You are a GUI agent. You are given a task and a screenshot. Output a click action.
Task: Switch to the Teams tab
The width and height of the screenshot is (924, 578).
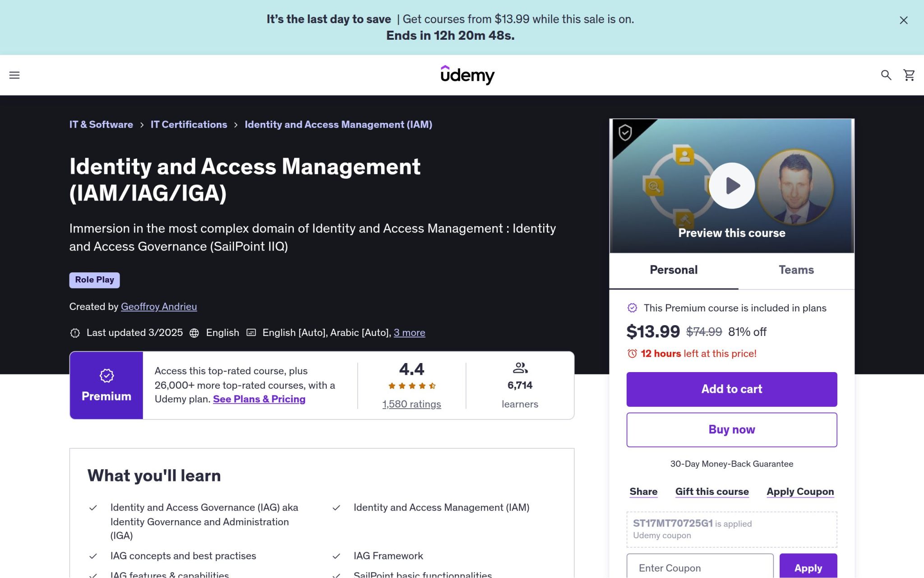point(796,270)
